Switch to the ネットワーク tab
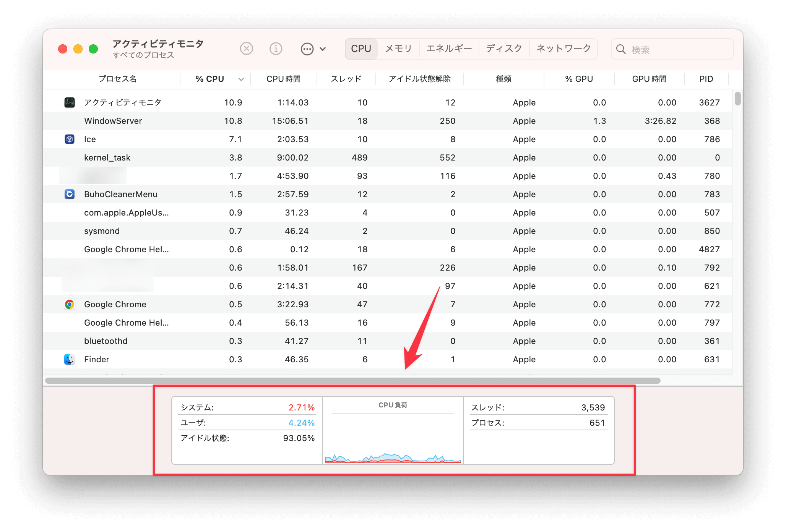 pos(564,49)
